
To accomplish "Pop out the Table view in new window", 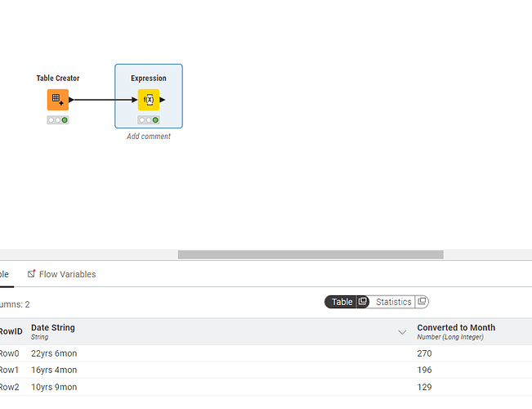I will click(x=363, y=302).
